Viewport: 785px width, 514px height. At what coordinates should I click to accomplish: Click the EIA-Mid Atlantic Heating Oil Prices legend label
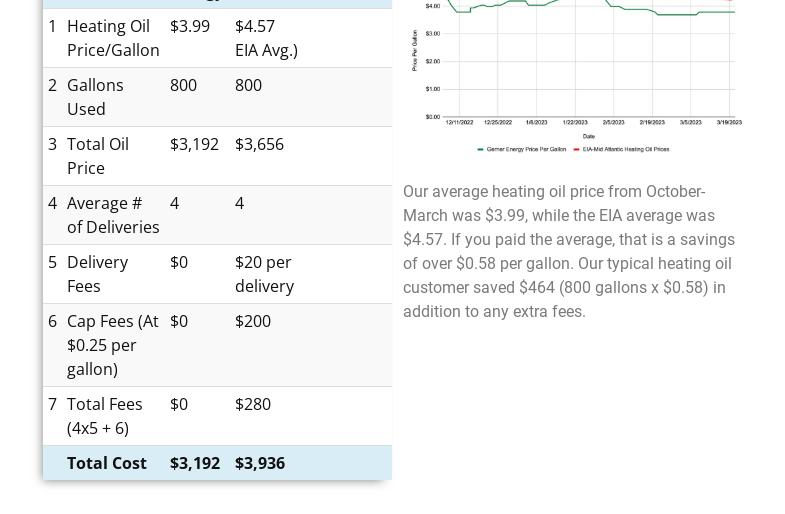626,149
